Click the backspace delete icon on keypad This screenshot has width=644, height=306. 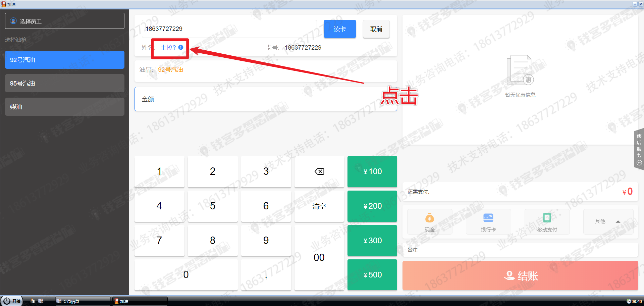(319, 171)
